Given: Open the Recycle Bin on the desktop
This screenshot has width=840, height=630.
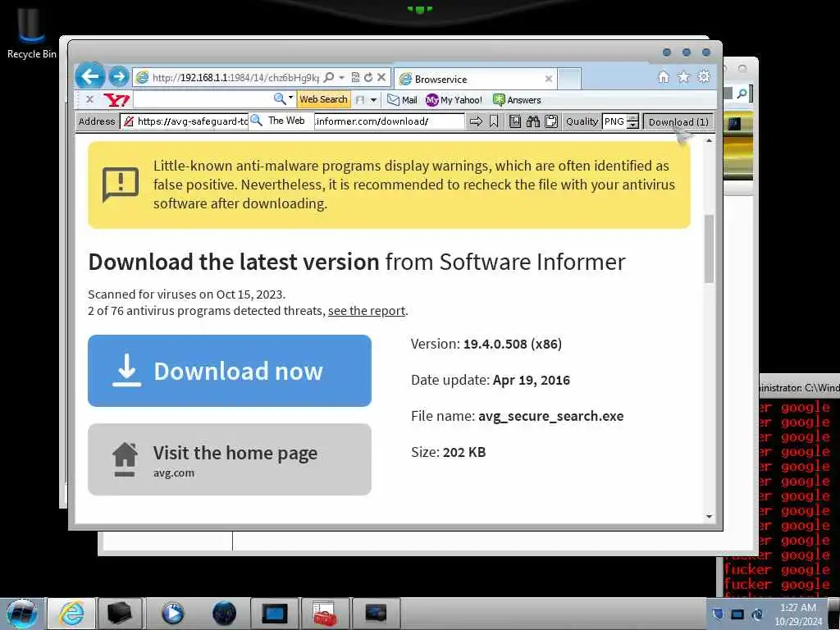Looking at the screenshot, I should pos(31,32).
